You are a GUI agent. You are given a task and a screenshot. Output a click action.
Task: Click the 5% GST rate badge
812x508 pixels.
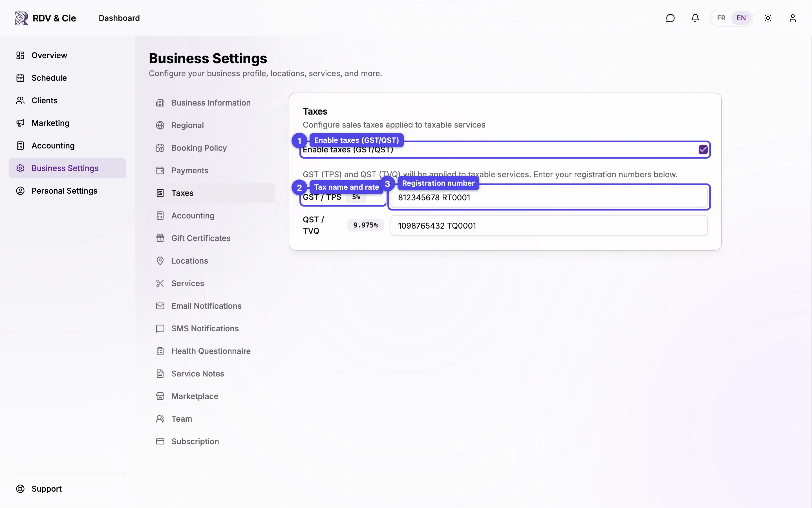356,197
